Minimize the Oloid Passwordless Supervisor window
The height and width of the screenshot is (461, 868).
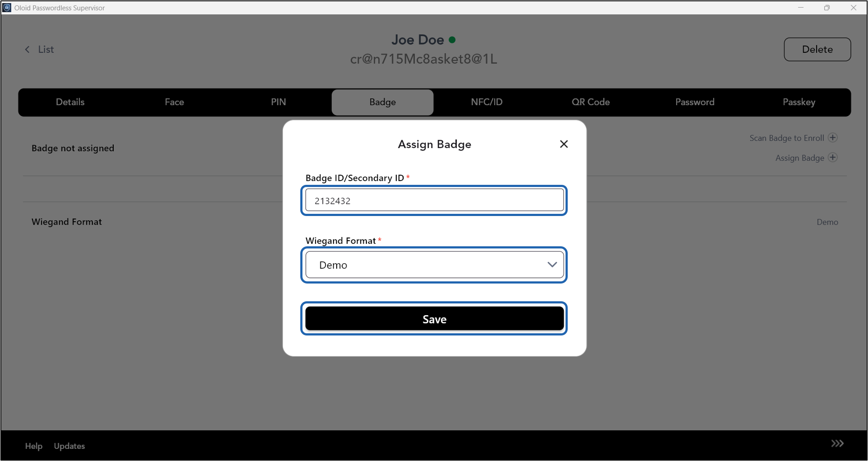pyautogui.click(x=800, y=8)
